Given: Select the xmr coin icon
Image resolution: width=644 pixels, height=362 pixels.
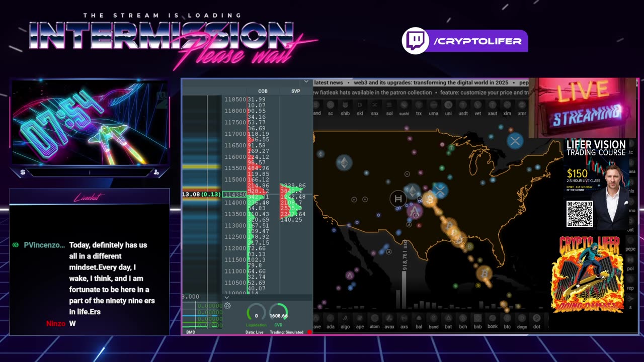Looking at the screenshot, I should [522, 105].
